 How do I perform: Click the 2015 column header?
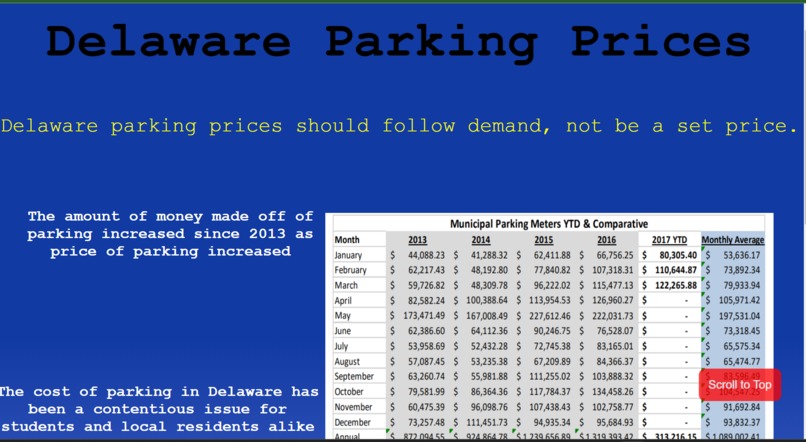point(543,240)
